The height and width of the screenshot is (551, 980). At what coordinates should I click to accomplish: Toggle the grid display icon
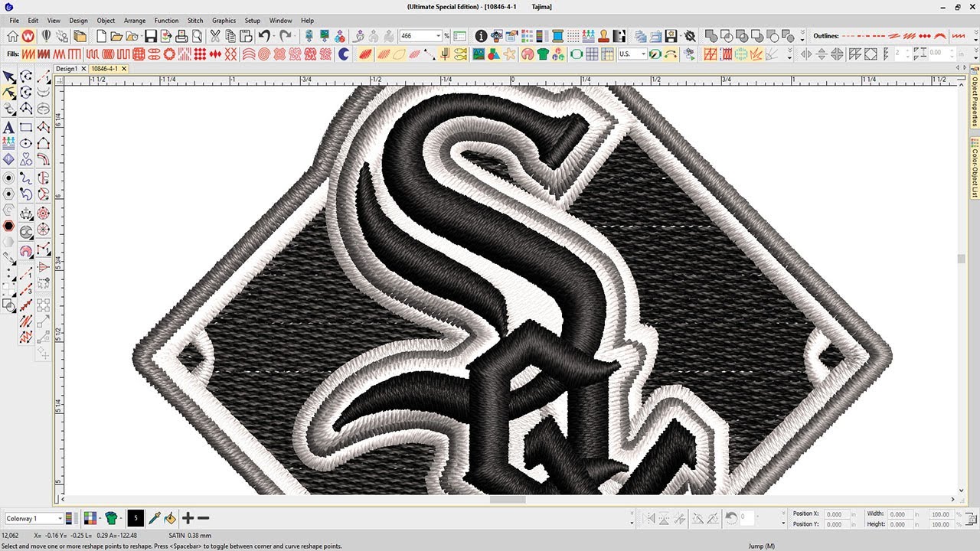[x=593, y=54]
